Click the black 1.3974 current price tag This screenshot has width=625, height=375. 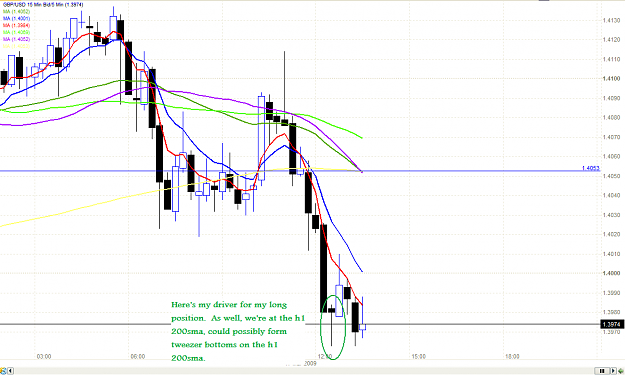612,324
